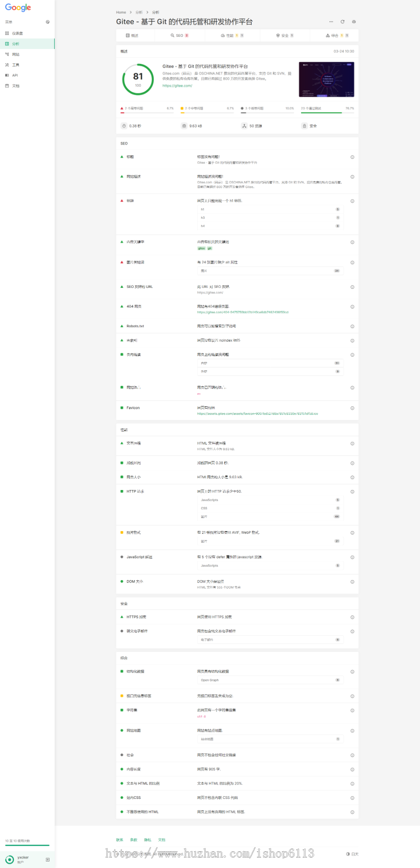
Task: Open the https://gitee.com/ link in overview
Action: (x=177, y=86)
